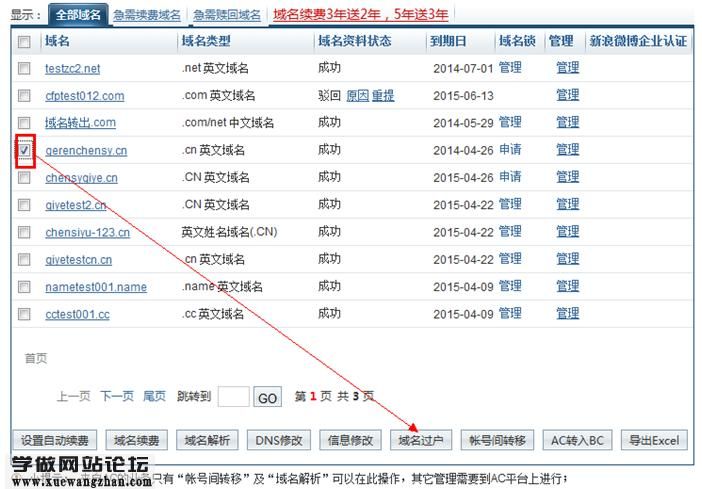The width and height of the screenshot is (702, 489).
Task: Switch to the 全部域名 tab
Action: pos(78,15)
